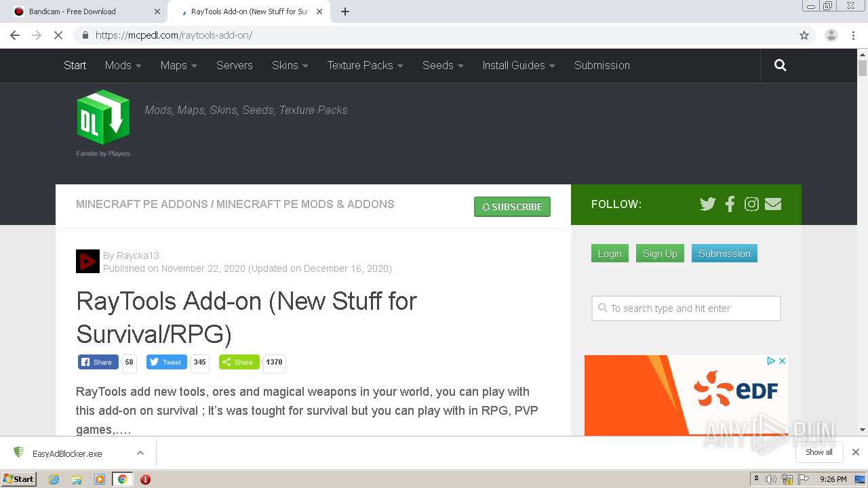Show hidden system tray icons
Image resolution: width=868 pixels, height=488 pixels.
click(756, 479)
